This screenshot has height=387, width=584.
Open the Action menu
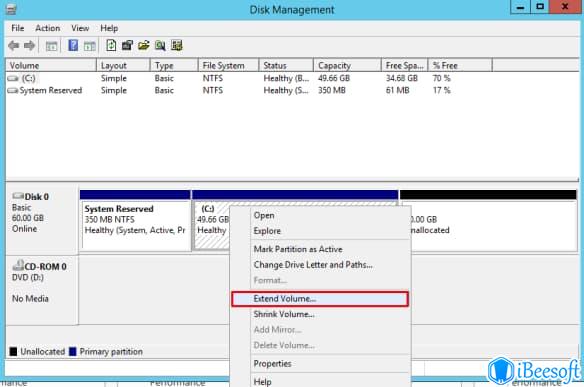48,28
